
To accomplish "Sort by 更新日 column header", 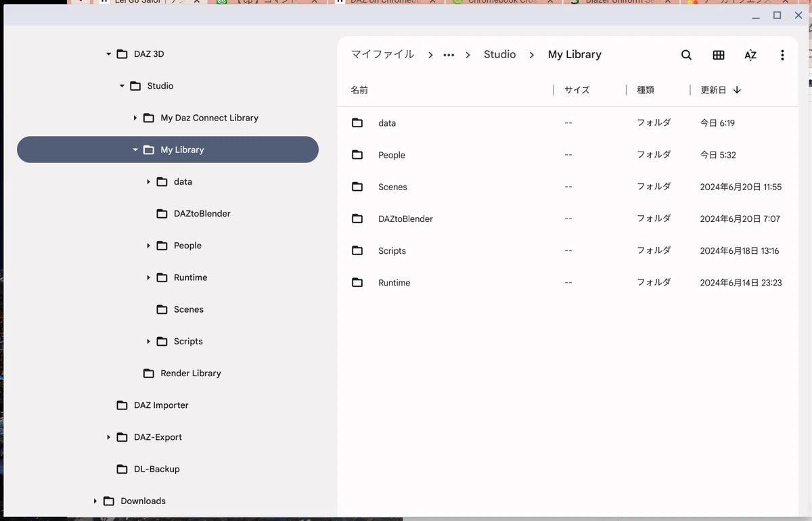I will tap(713, 90).
